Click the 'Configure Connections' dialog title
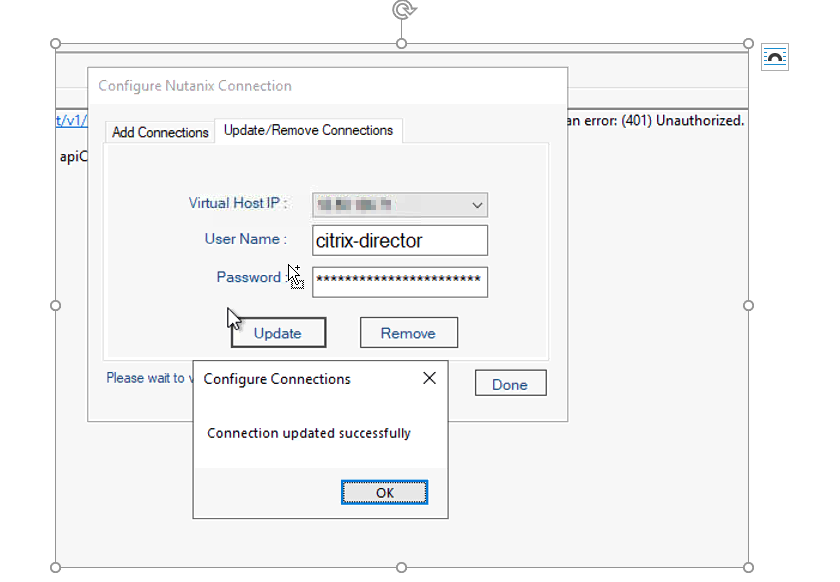 277,379
